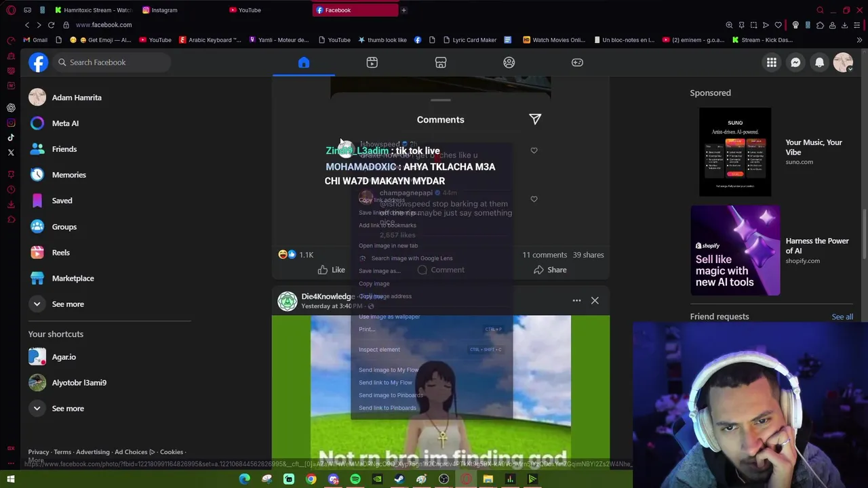Viewport: 868px width, 488px height.
Task: Select the Home tab icon in Facebook
Action: [x=304, y=62]
